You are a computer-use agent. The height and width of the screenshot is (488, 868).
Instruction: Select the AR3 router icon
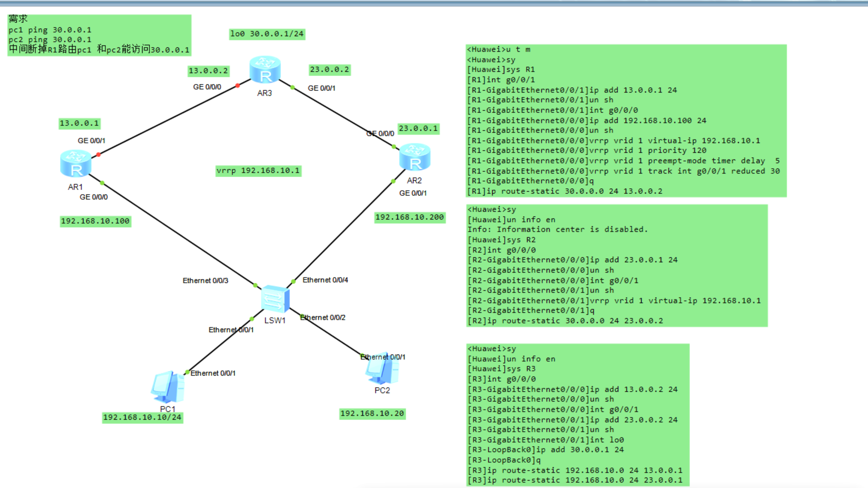point(265,70)
